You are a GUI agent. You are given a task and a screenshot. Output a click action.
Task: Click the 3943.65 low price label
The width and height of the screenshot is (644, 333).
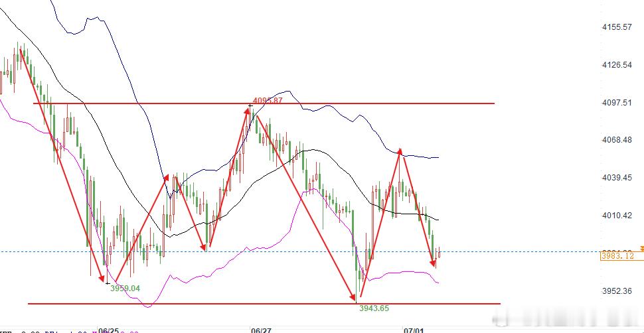(x=374, y=308)
